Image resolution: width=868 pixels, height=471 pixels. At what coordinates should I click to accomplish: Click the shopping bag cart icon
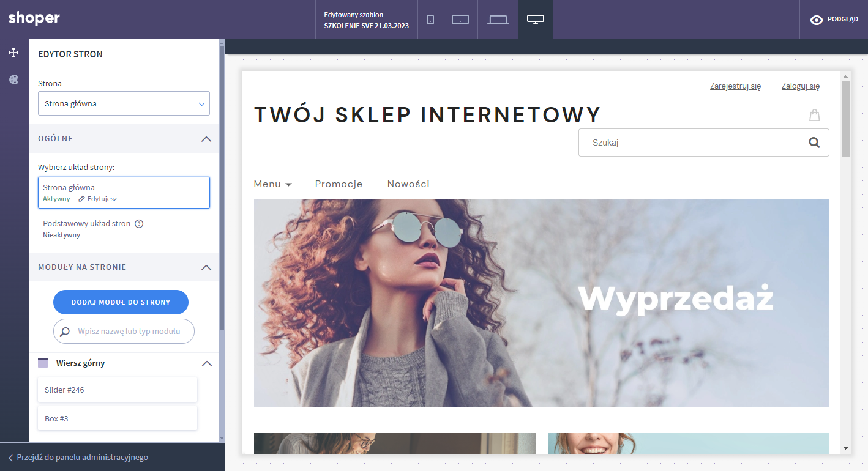[814, 115]
